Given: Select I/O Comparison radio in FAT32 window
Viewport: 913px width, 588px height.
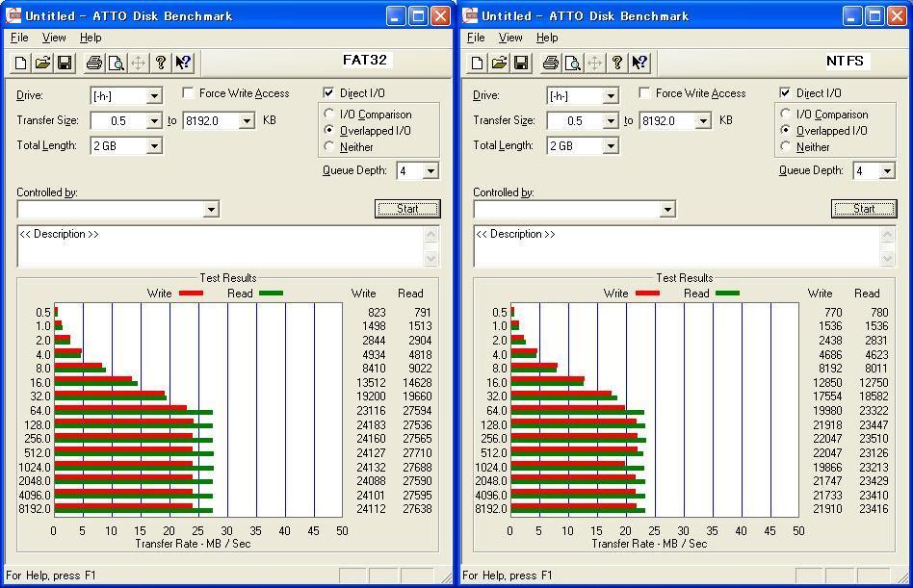Looking at the screenshot, I should tap(330, 115).
